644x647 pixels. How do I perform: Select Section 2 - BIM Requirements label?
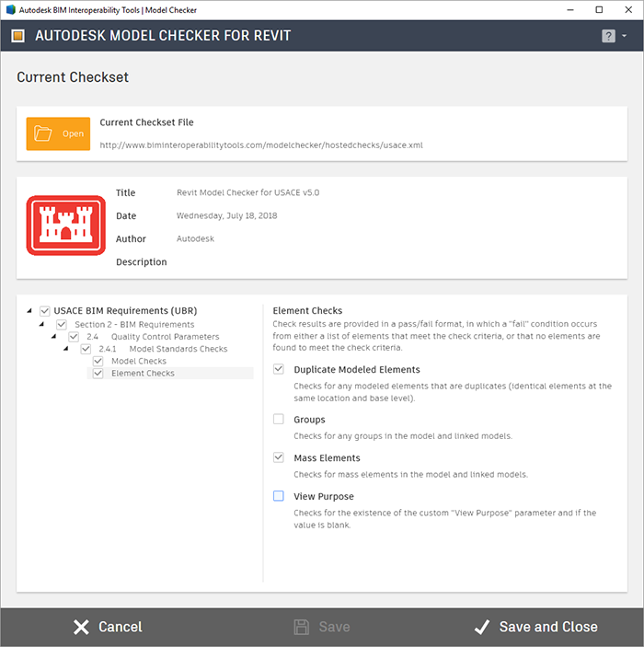134,324
